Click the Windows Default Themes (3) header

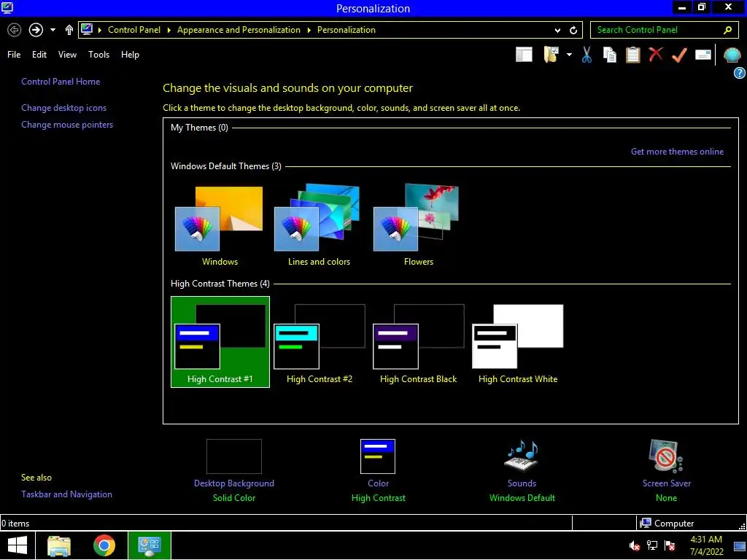(226, 166)
